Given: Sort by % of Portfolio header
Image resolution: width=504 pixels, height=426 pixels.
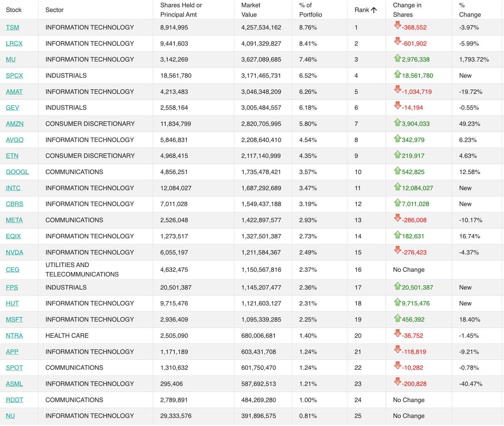Looking at the screenshot, I should (311, 10).
